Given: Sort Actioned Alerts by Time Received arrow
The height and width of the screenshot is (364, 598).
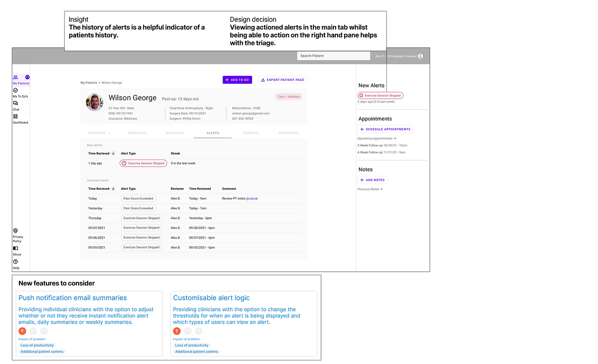Looking at the screenshot, I should click(x=113, y=188).
